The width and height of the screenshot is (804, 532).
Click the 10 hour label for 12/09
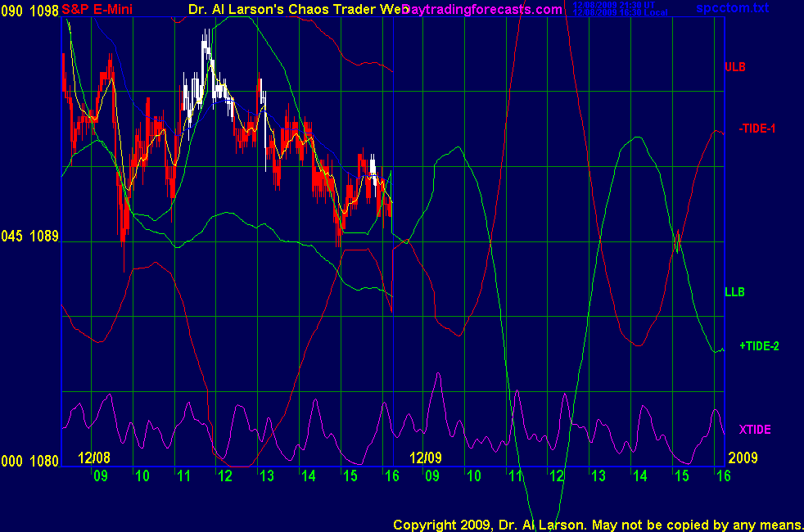tap(474, 476)
